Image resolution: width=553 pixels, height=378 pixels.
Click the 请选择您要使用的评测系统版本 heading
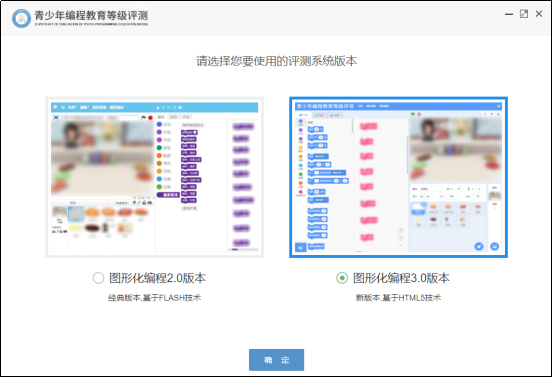(276, 61)
